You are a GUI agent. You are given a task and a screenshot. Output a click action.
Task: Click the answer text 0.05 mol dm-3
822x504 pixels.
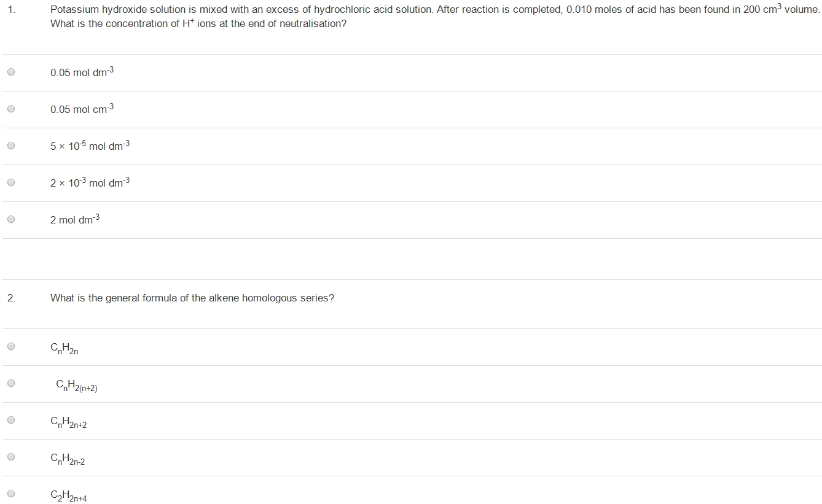tap(82, 72)
